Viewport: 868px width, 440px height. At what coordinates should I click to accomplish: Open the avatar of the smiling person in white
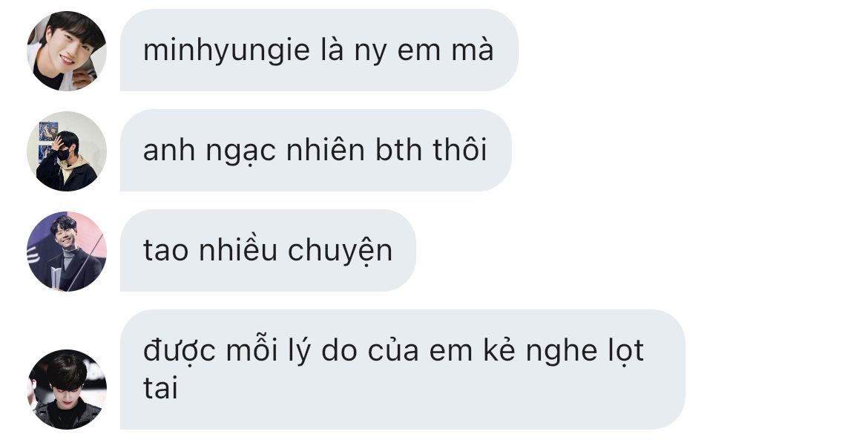pyautogui.click(x=67, y=51)
